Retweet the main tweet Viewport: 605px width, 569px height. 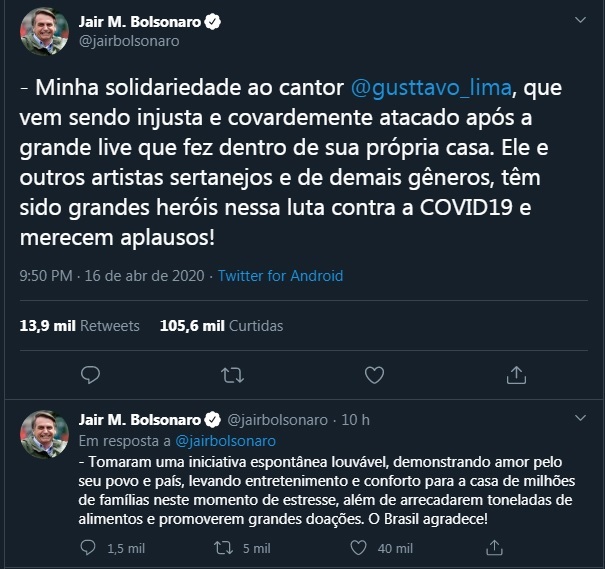pos(232,375)
